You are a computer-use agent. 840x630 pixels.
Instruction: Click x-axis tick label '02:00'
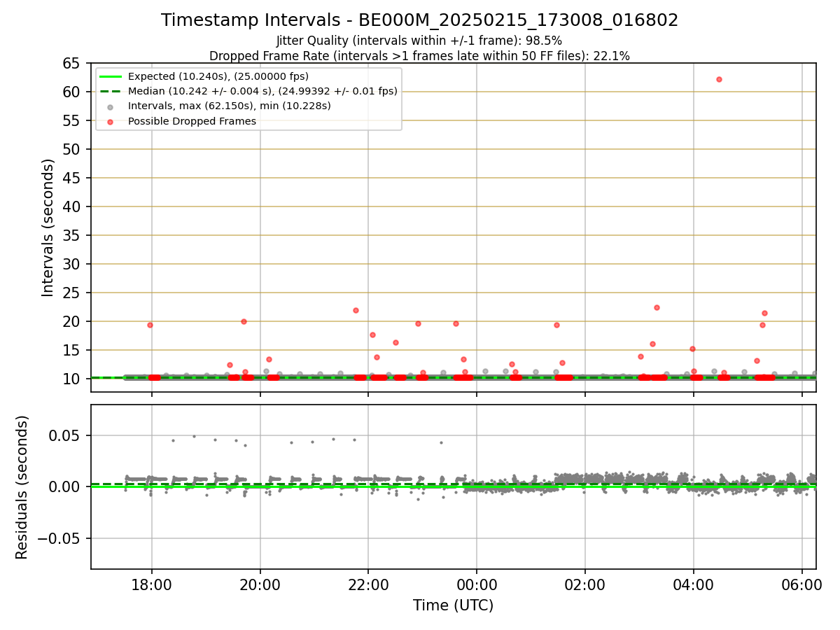point(585,584)
